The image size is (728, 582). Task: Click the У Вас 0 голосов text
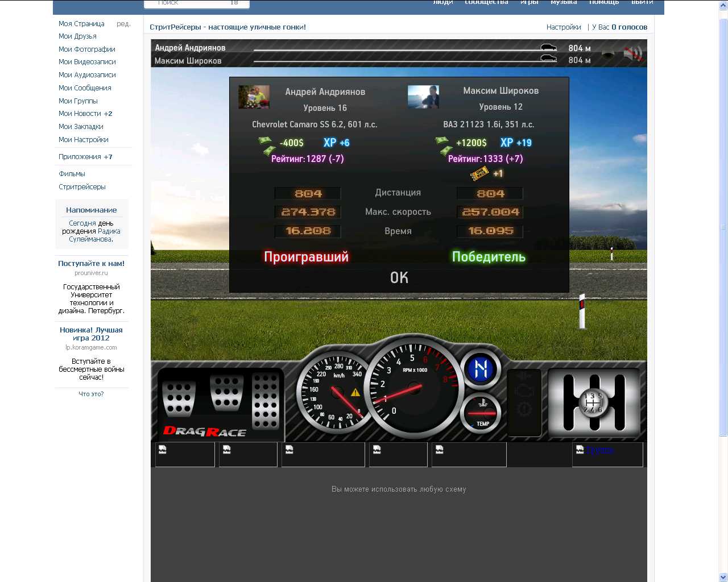tap(620, 27)
